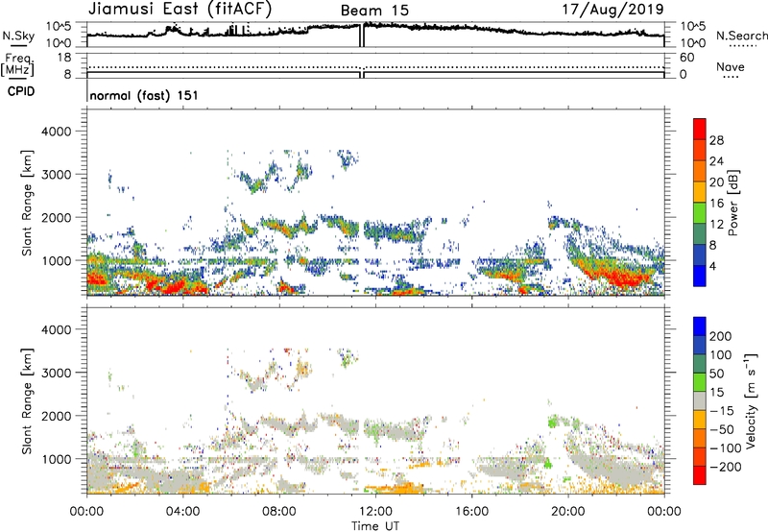The height and width of the screenshot is (532, 768).
Task: Click the '2000' label on velocity panel axis
Action: [56, 416]
